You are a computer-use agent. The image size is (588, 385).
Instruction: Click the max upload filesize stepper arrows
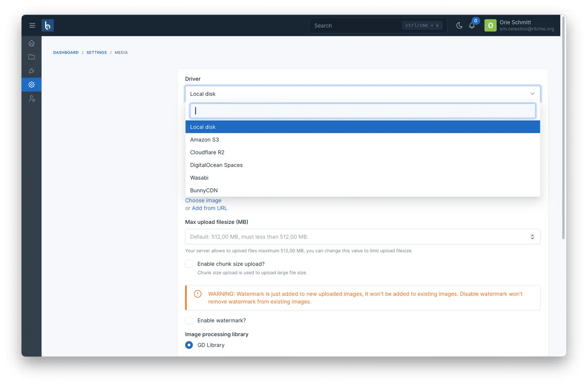[x=532, y=237]
